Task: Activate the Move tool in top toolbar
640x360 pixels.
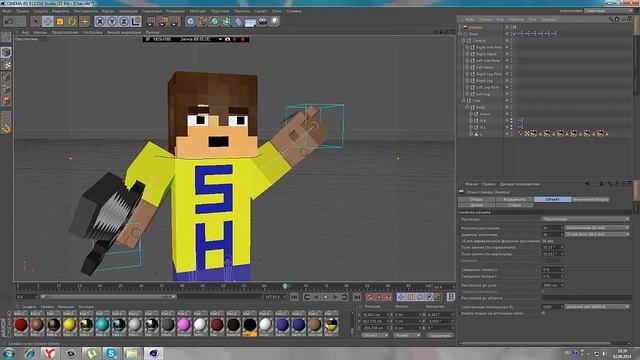Action: point(47,21)
